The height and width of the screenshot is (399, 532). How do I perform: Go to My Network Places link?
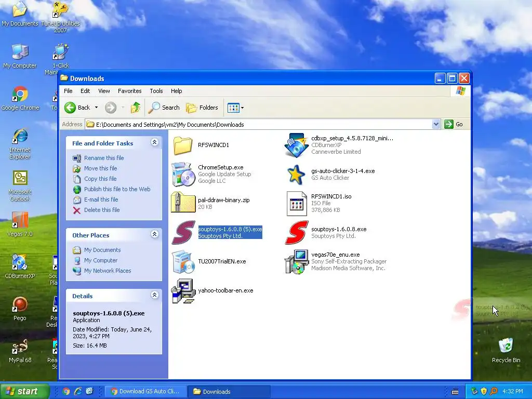pos(108,271)
